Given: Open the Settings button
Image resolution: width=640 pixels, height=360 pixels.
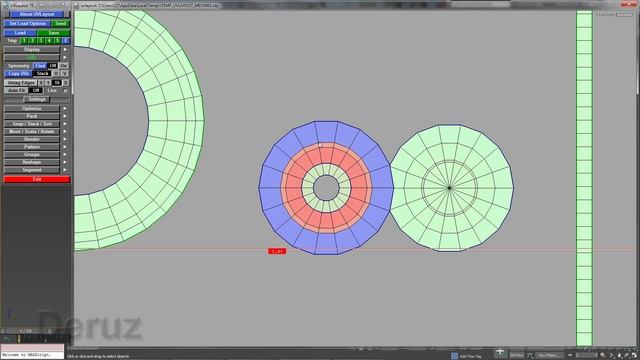Looking at the screenshot, I should tap(37, 100).
